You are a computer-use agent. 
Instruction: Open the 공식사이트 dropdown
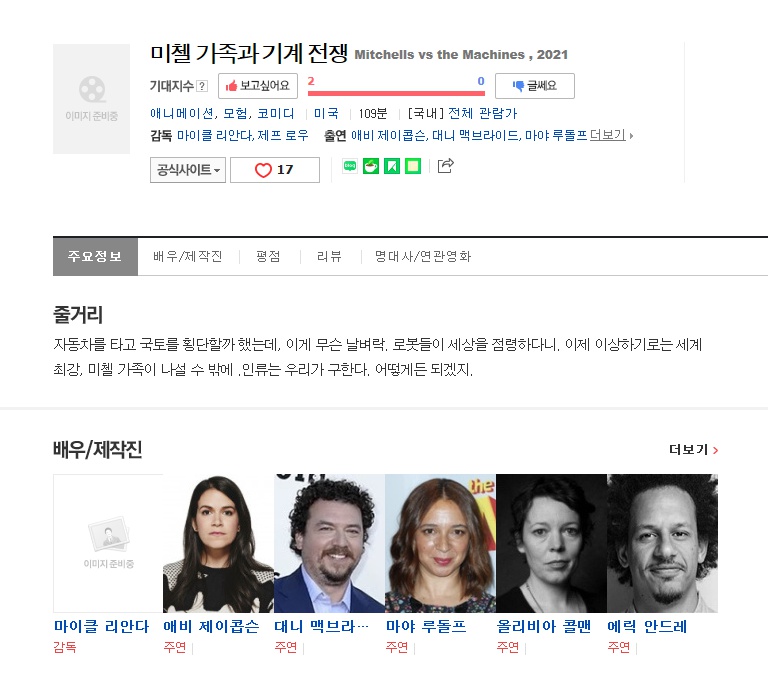[x=188, y=170]
